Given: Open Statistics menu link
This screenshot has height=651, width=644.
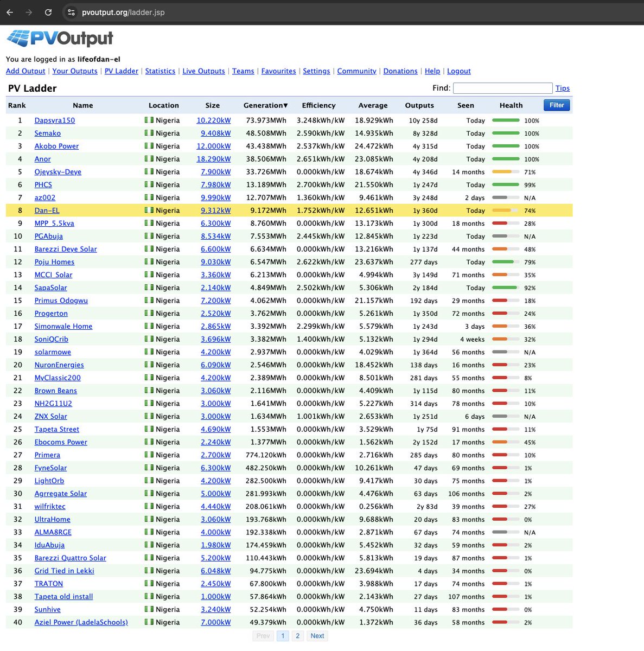Looking at the screenshot, I should tap(160, 71).
